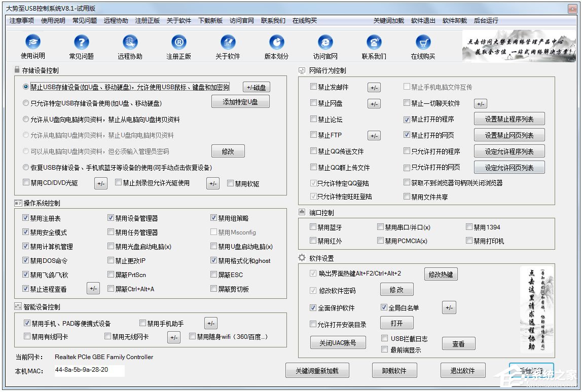The image size is (582, 392).
Task: Uncheck the 禁用注册表 checkbox
Action: (25, 218)
